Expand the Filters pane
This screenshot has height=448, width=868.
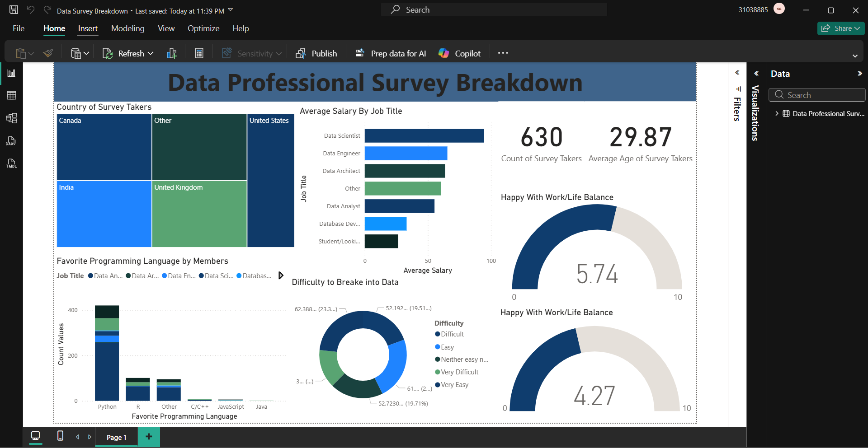coord(737,73)
